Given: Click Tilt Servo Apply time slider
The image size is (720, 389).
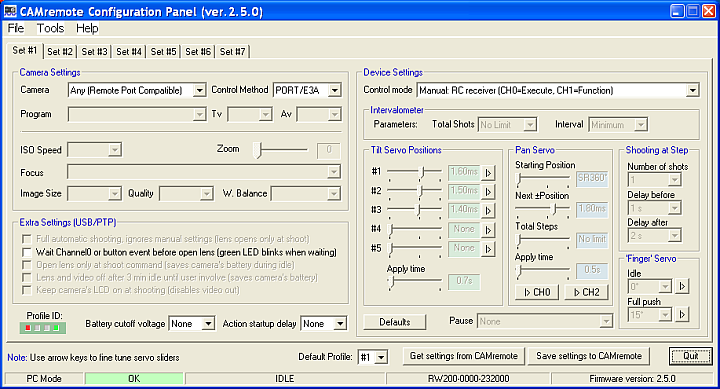Looking at the screenshot, I should (x=415, y=282).
